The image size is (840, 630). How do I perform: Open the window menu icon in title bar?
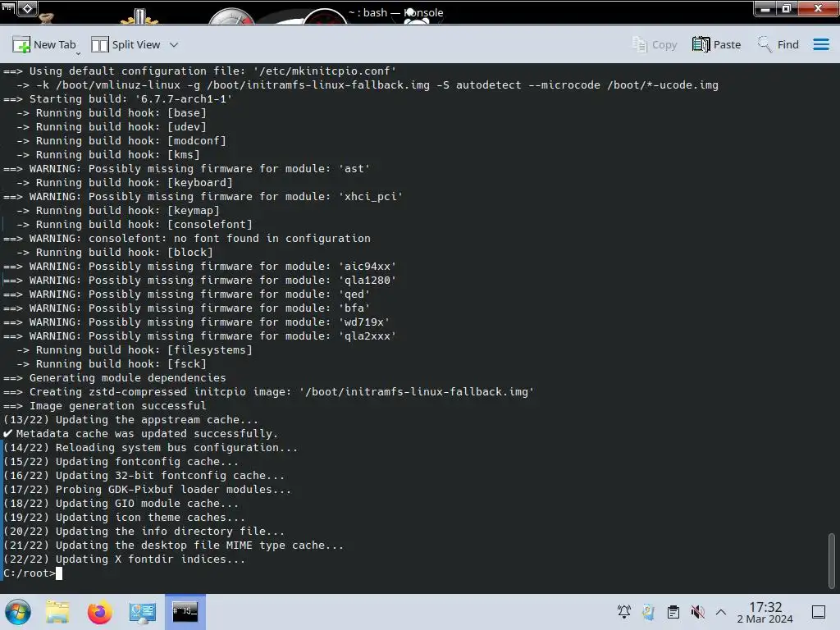(7, 8)
